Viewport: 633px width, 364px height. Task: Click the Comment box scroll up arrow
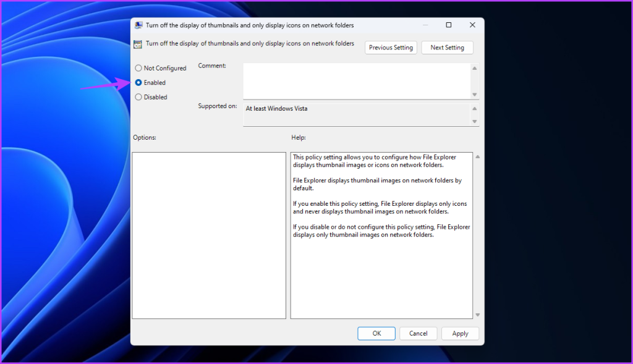tap(475, 68)
